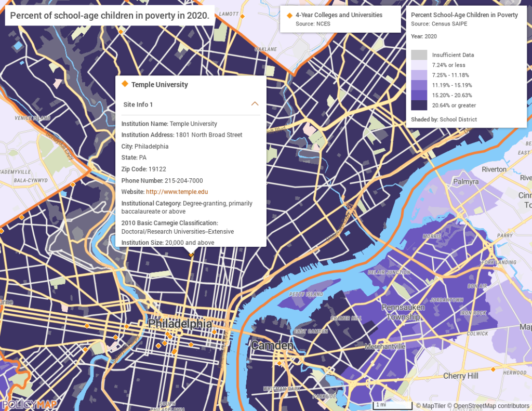532x411 pixels.
Task: Click the Camden city map label
Action: pyautogui.click(x=272, y=346)
